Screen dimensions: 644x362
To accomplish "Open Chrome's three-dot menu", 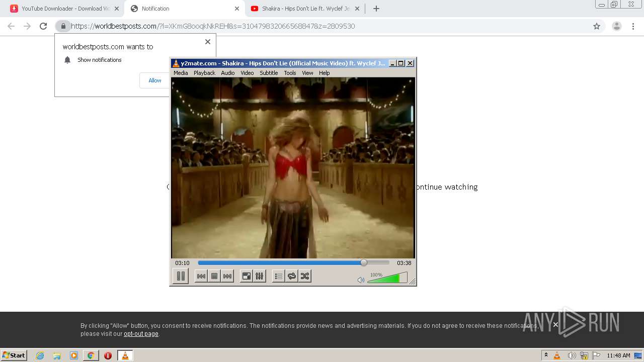I will point(634,26).
